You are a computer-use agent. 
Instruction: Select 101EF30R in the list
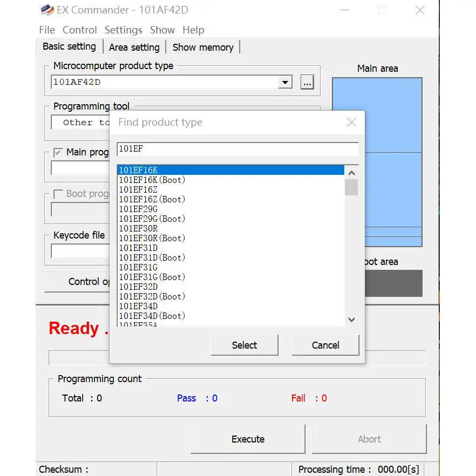pos(231,228)
